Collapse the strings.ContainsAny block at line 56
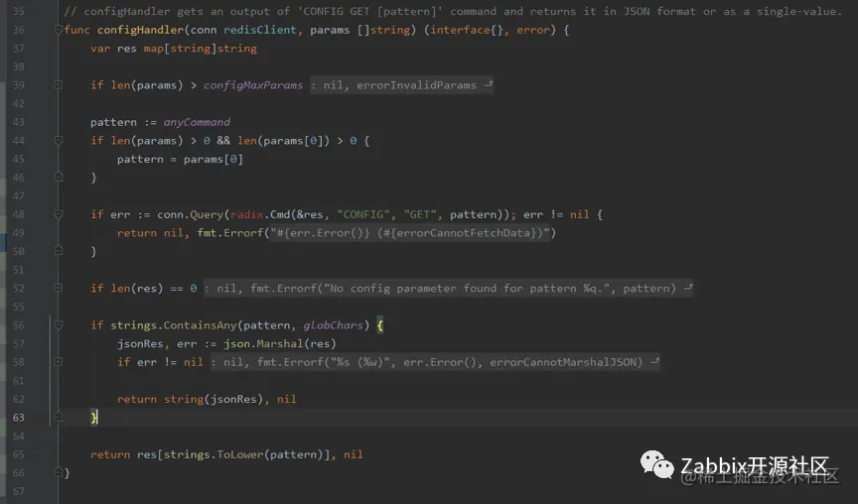 [58, 325]
